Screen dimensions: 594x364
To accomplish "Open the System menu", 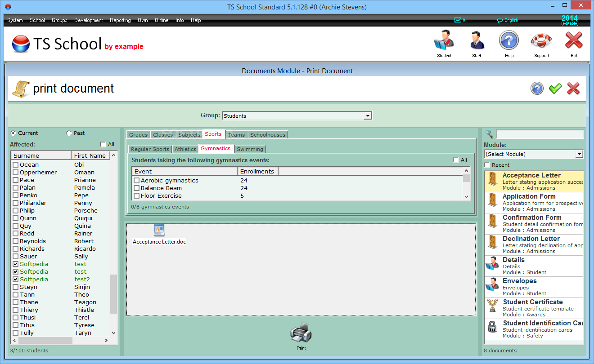I will coord(15,20).
